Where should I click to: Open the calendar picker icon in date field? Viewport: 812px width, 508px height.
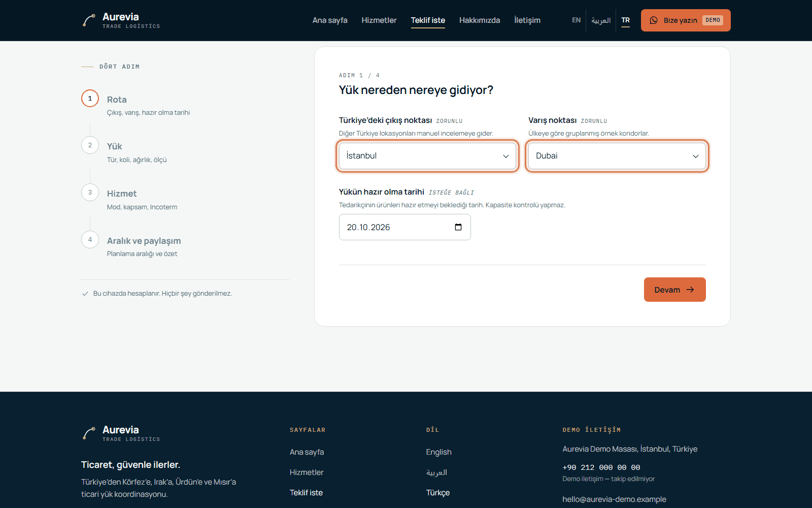point(458,227)
